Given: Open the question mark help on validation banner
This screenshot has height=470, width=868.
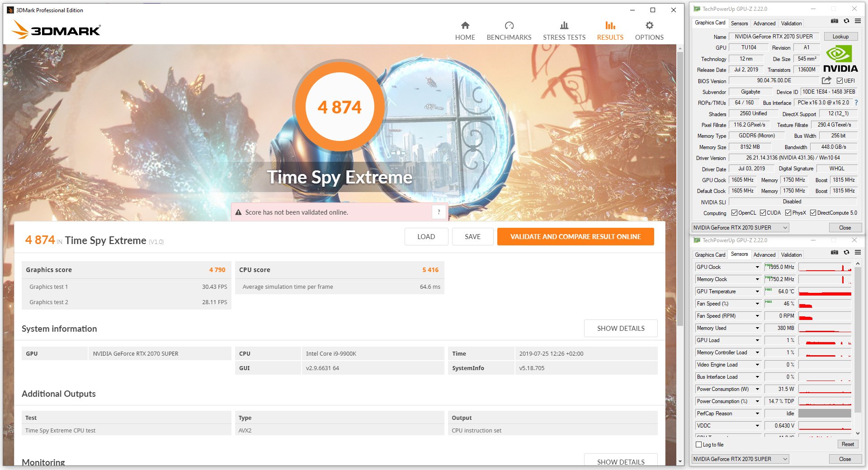Looking at the screenshot, I should tap(439, 212).
